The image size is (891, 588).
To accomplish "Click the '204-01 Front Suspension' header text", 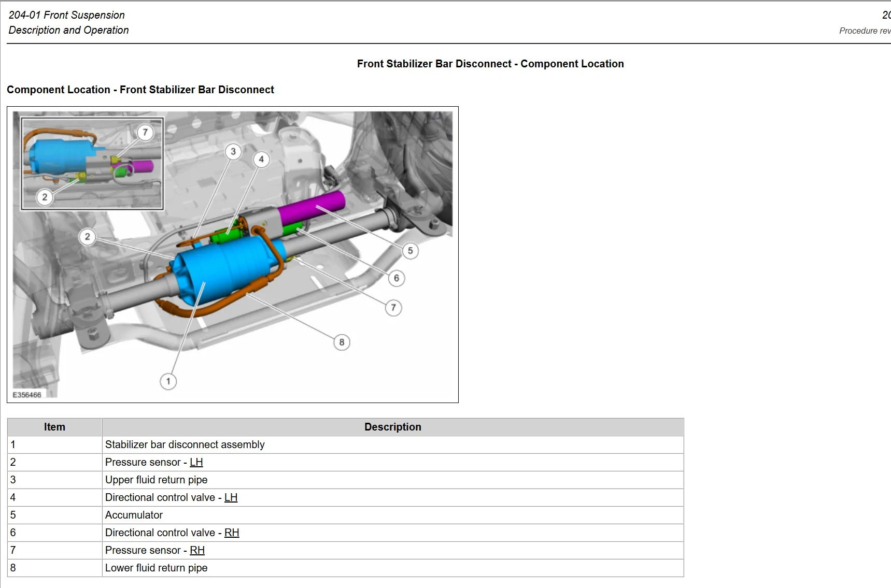I will coord(67,15).
